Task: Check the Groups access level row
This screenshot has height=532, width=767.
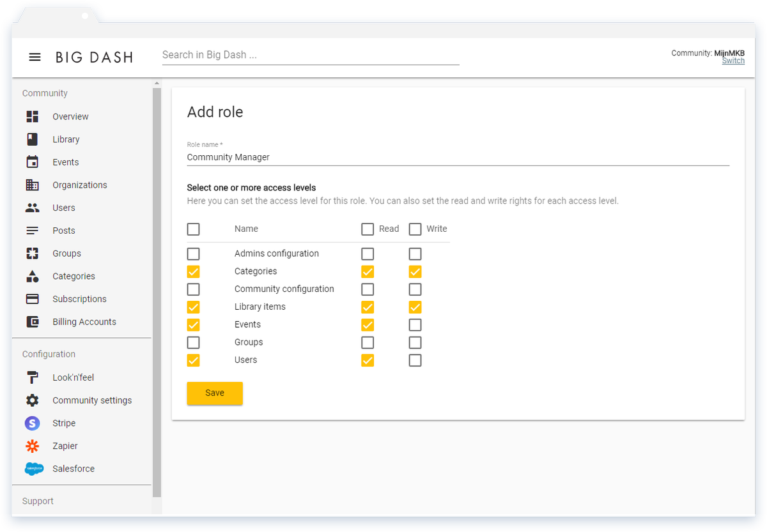Action: [193, 342]
